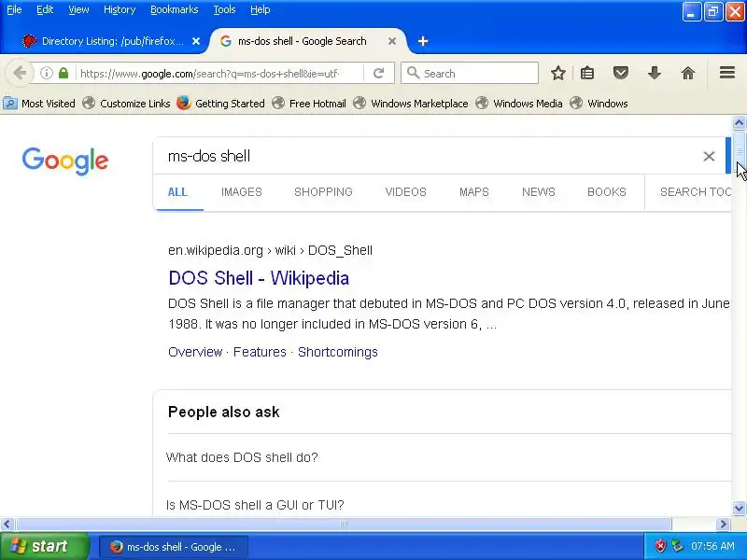747x560 pixels.
Task: Open the Customize Links bookmark
Action: (126, 104)
